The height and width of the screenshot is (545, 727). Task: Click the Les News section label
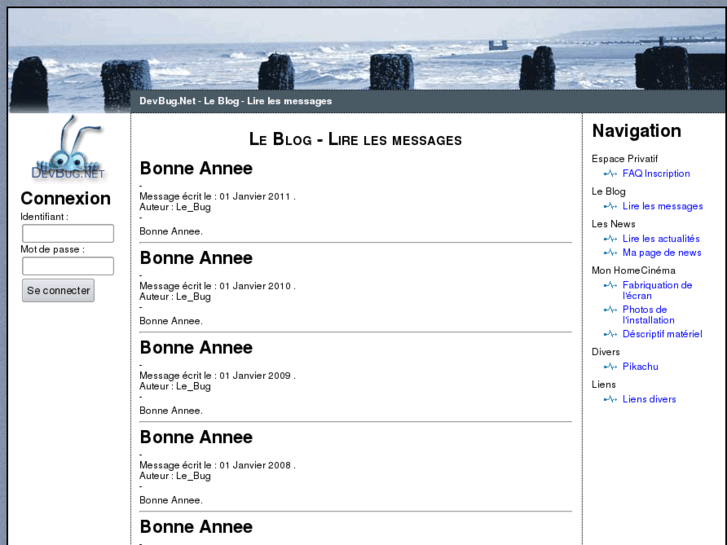click(613, 224)
